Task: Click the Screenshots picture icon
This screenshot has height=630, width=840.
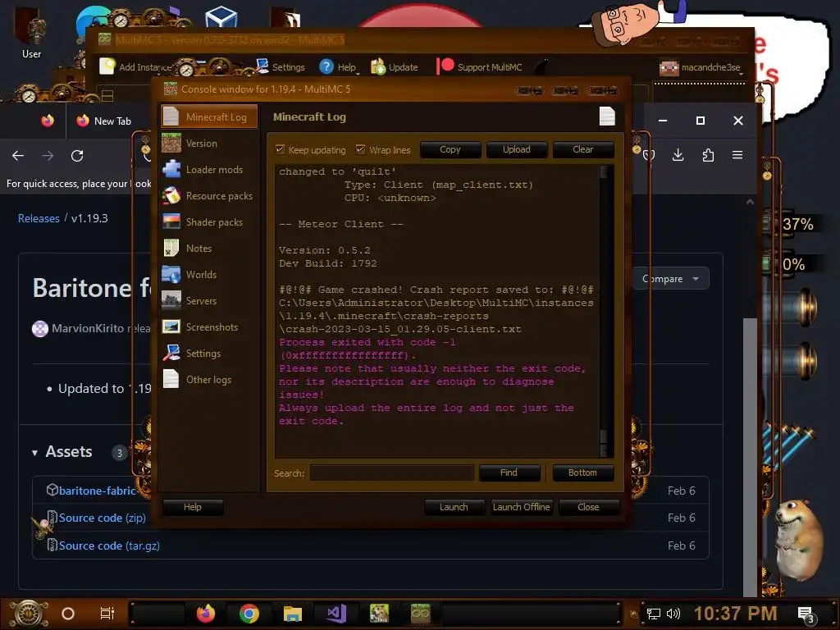Action: (171, 326)
